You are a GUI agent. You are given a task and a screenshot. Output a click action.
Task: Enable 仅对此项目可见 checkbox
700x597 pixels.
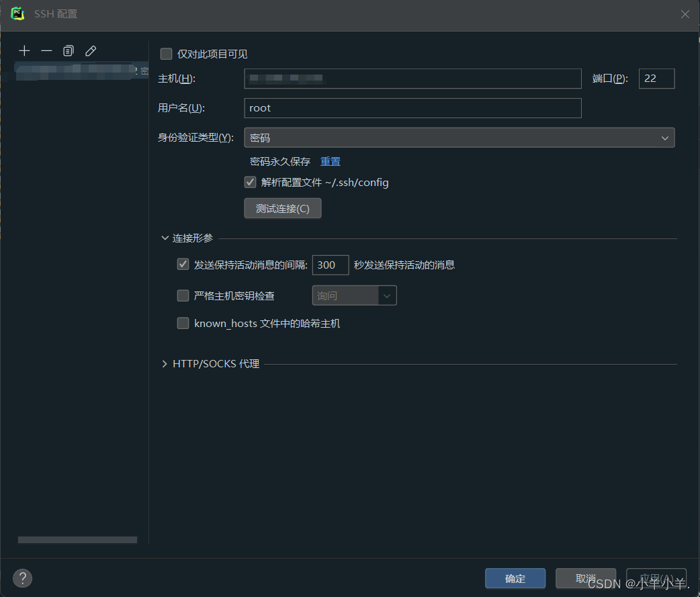(166, 54)
